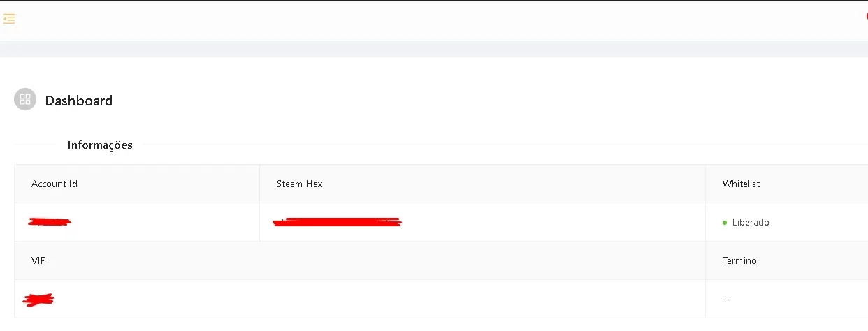
Task: Click the blank area of the VIP value row
Action: coord(377,299)
